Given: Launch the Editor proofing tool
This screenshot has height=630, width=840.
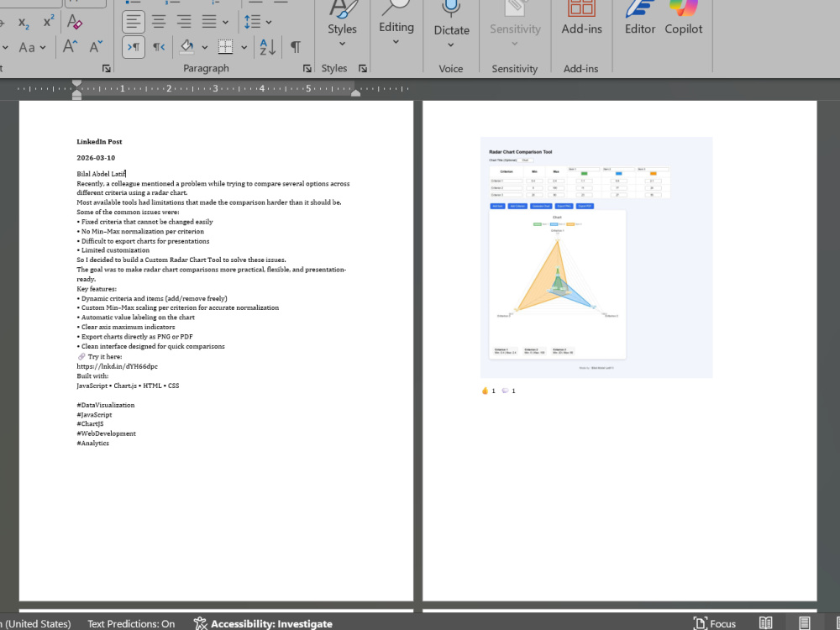Looking at the screenshot, I should click(x=639, y=18).
